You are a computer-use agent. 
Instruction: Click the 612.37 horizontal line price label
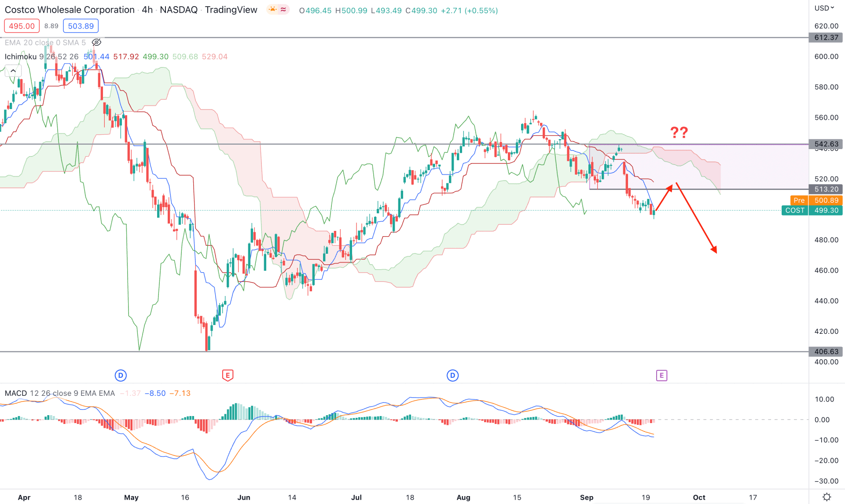(x=826, y=37)
